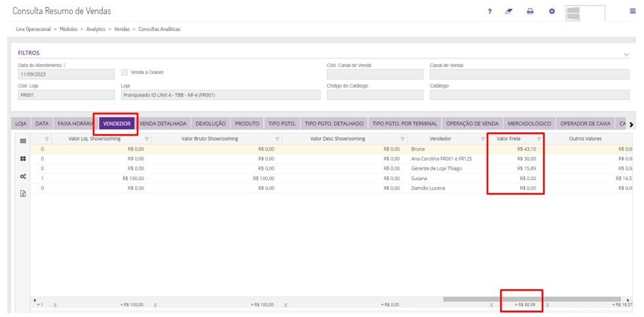This screenshot has height=317, width=644.
Task: Click the grid settings gears icon
Action: click(x=24, y=176)
